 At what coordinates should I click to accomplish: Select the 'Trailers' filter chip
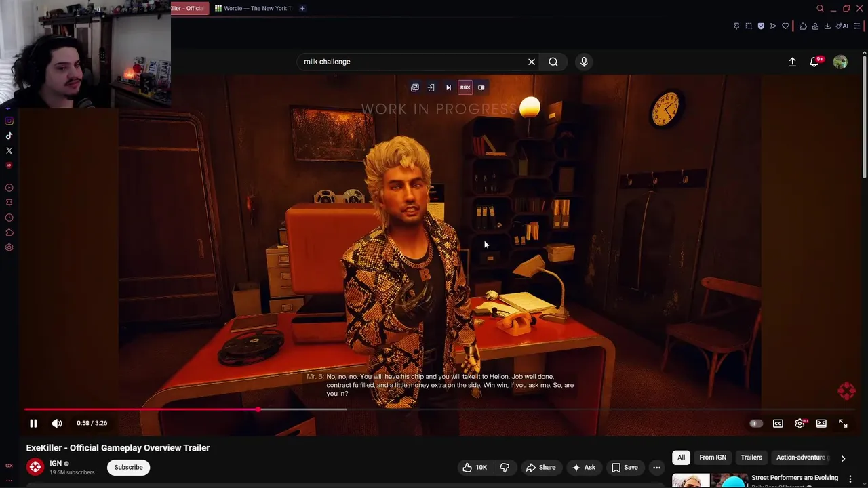click(751, 457)
